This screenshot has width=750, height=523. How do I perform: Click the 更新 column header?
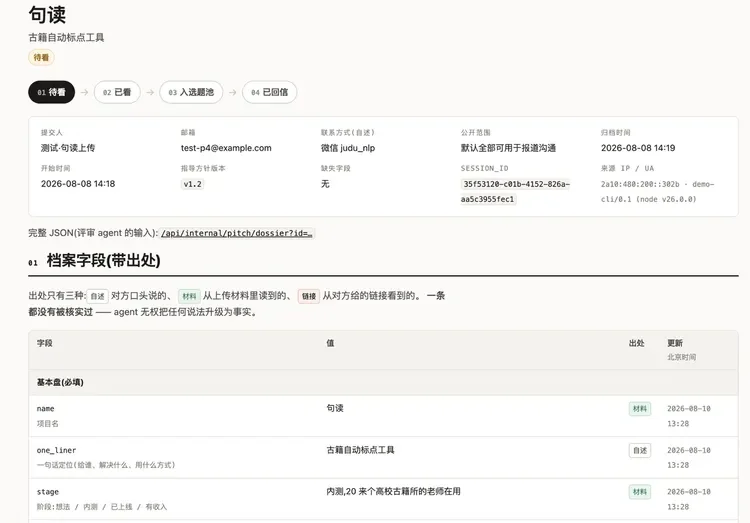pos(675,343)
